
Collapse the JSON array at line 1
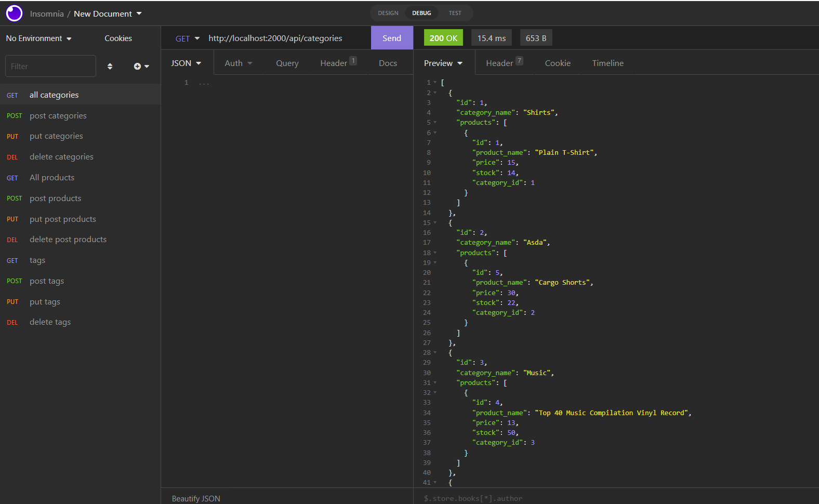point(435,83)
